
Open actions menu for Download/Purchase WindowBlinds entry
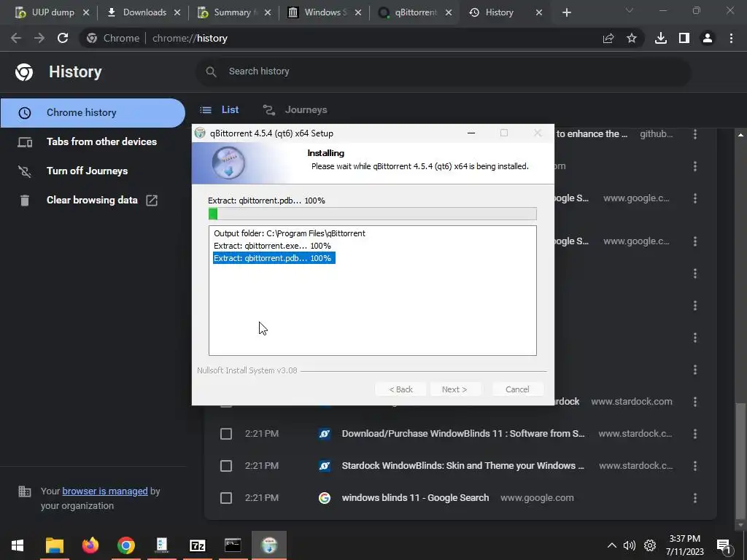pos(695,434)
